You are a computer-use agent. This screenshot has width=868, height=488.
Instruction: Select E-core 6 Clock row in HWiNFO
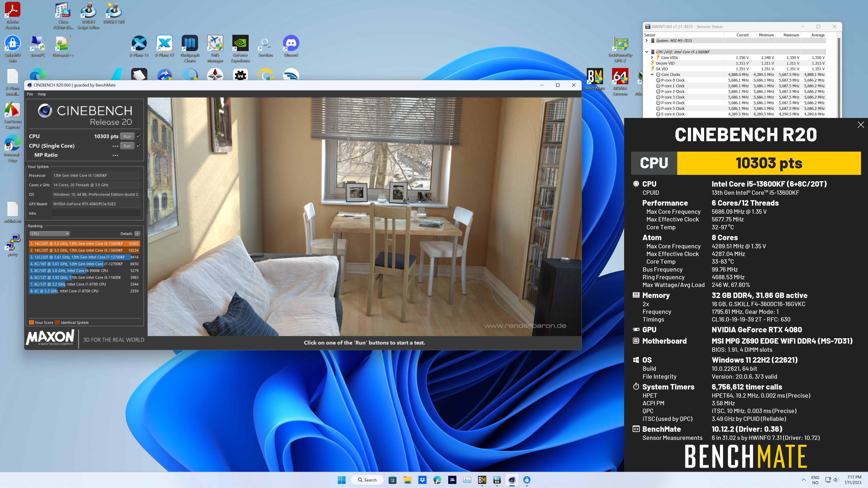tap(735, 114)
